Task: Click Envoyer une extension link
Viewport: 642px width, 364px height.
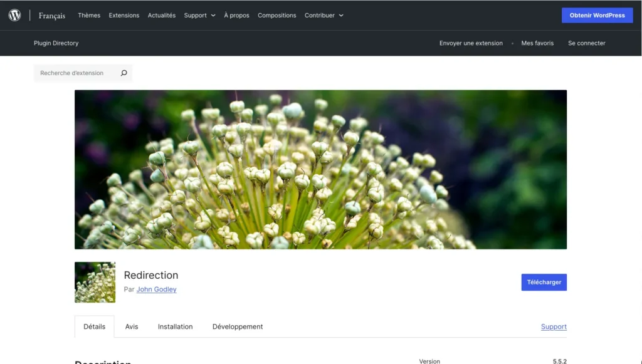Action: coord(471,43)
